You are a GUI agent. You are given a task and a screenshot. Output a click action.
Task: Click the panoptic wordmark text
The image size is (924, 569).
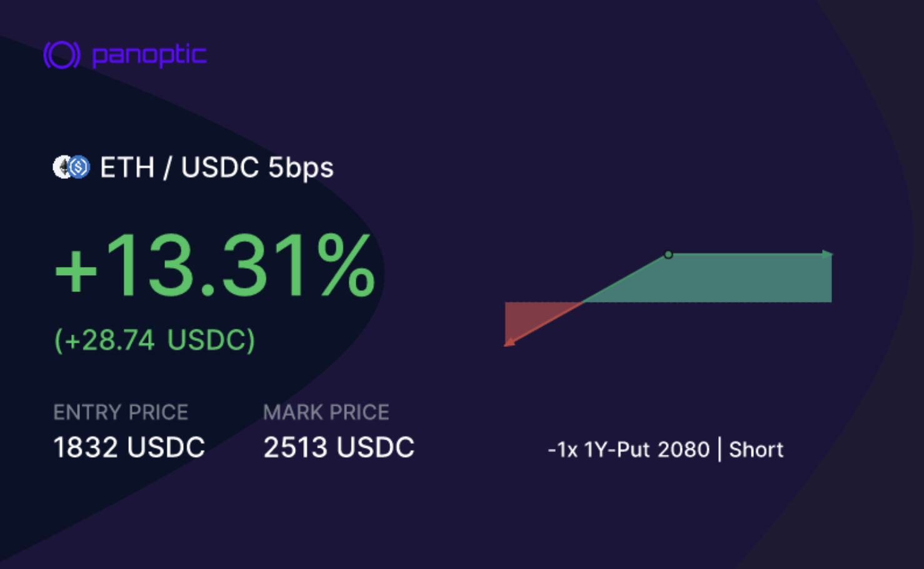[149, 56]
